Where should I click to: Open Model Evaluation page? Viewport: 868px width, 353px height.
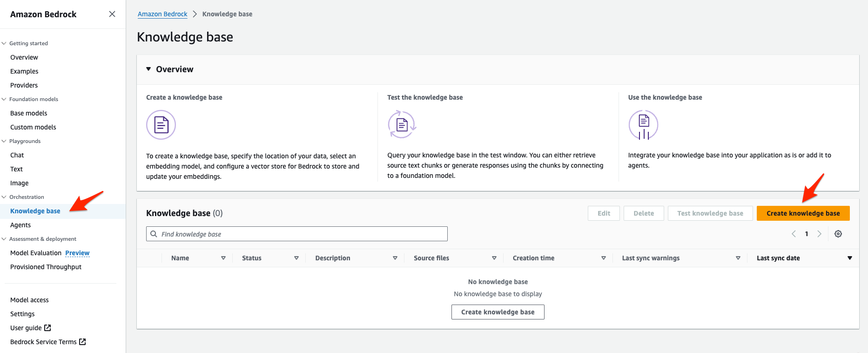click(36, 253)
